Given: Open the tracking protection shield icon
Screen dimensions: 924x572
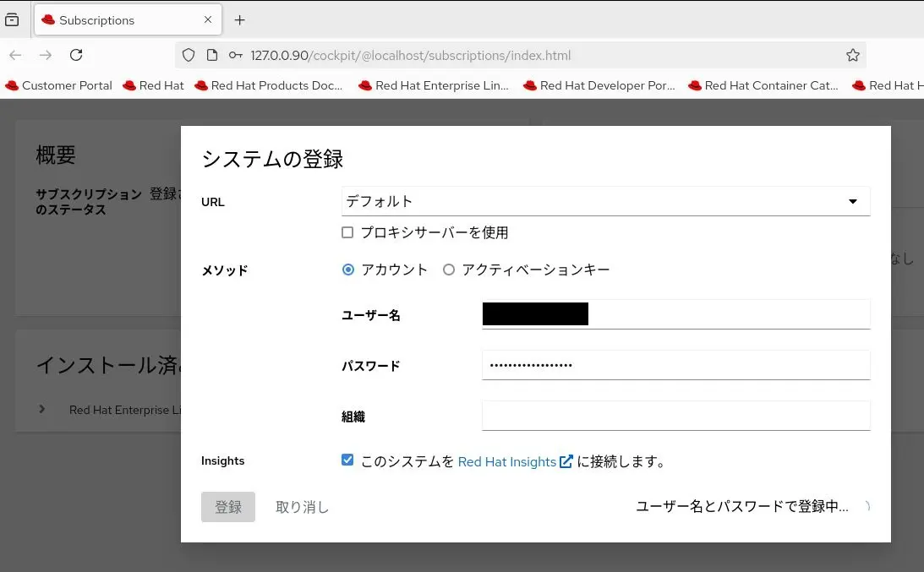Looking at the screenshot, I should pos(188,54).
